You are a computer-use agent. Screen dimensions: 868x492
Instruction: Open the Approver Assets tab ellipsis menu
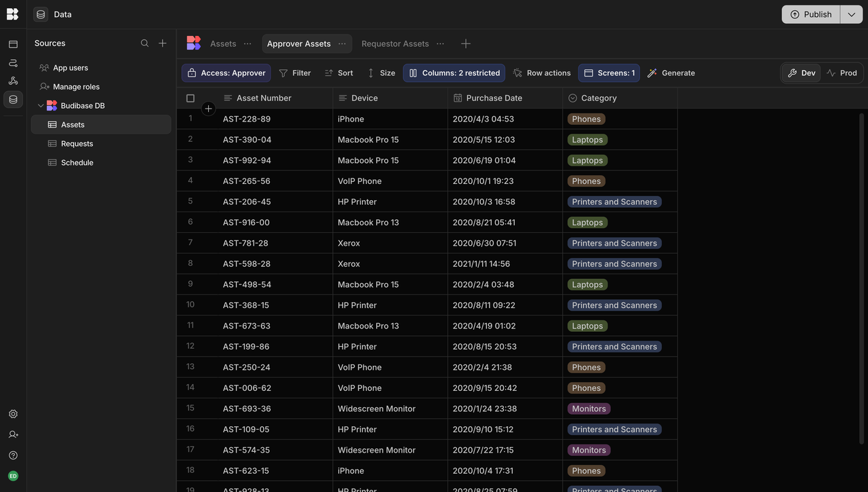coord(342,43)
